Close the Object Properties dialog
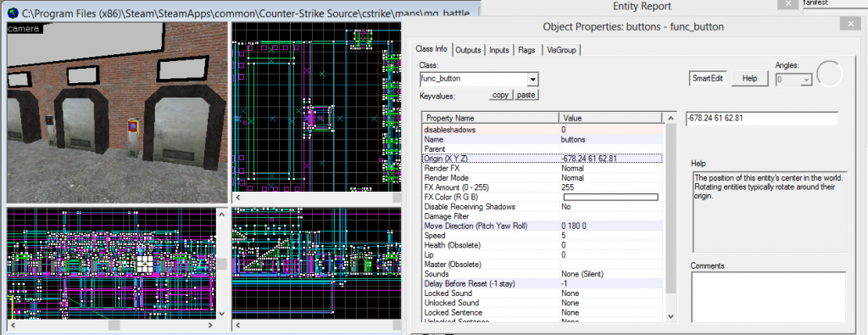Viewport: 868px width, 335px height. 849,24
